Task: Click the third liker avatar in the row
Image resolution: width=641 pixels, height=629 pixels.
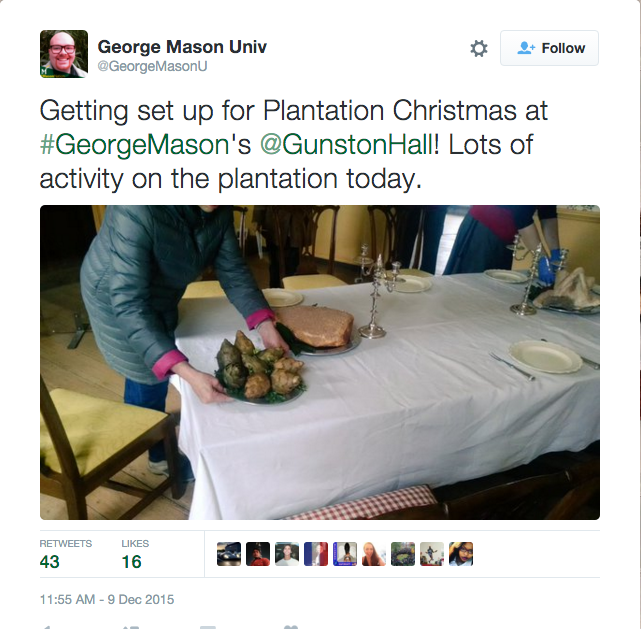Action: pos(287,554)
